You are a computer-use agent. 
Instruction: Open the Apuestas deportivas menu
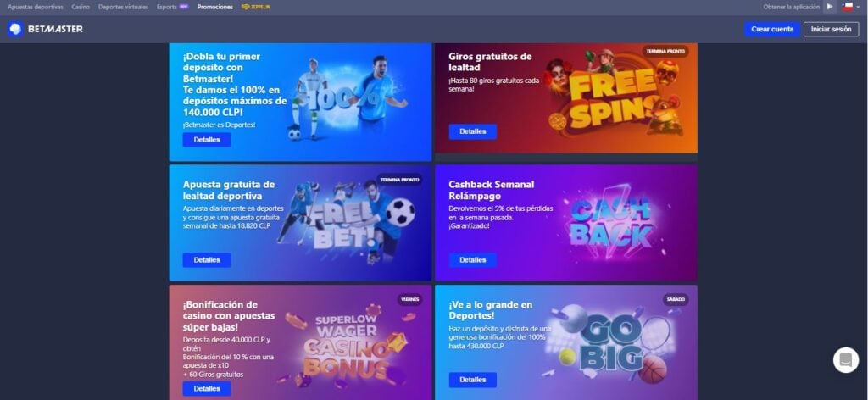click(36, 7)
